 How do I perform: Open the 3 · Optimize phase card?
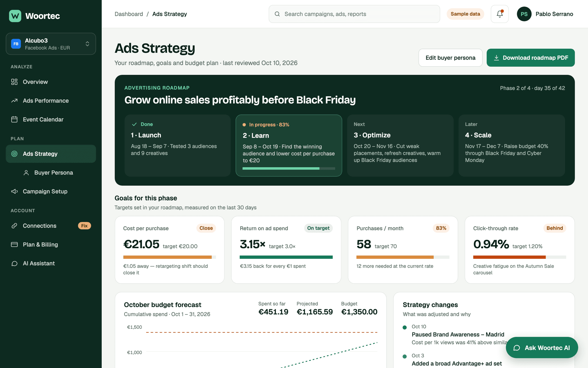400,145
